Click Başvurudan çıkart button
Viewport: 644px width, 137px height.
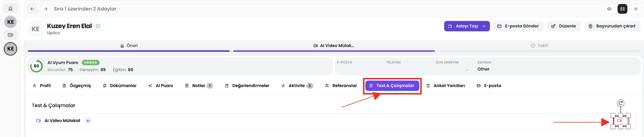612,26
